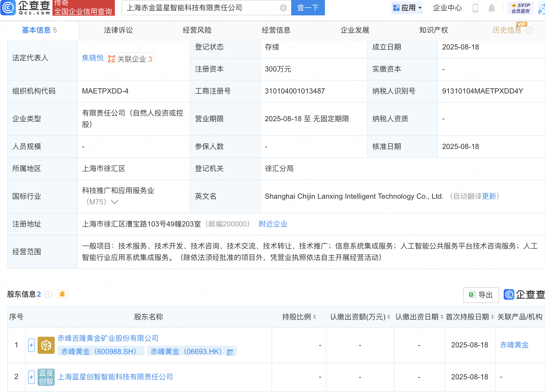Click the 关联企业 relation-graph icon
Viewport: 545px width, 392px height.
(x=112, y=58)
